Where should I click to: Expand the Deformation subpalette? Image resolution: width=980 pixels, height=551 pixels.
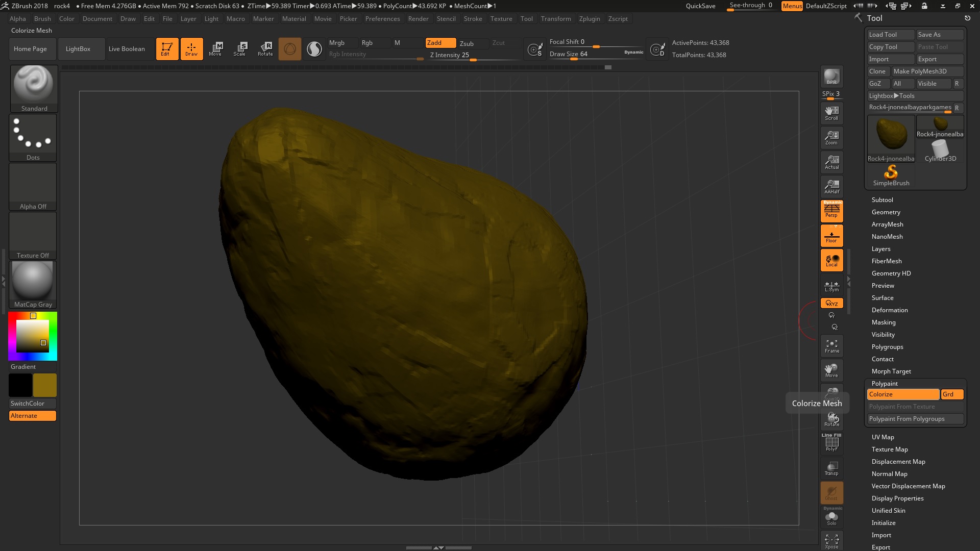889,310
